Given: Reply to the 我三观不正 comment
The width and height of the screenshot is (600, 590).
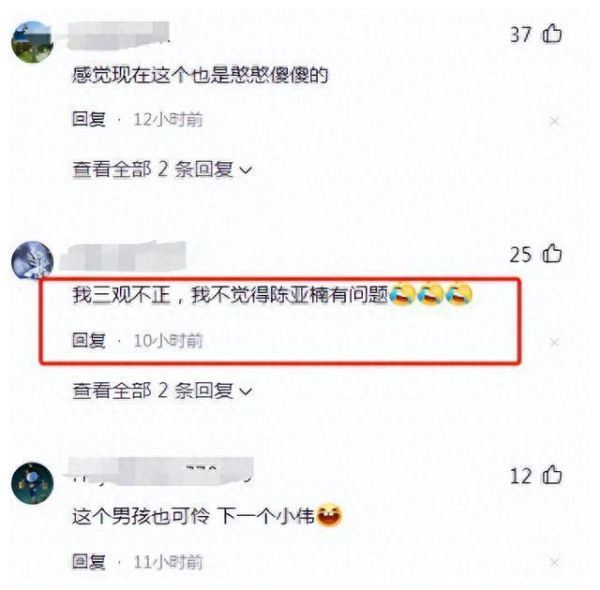Looking at the screenshot, I should click(x=89, y=340).
